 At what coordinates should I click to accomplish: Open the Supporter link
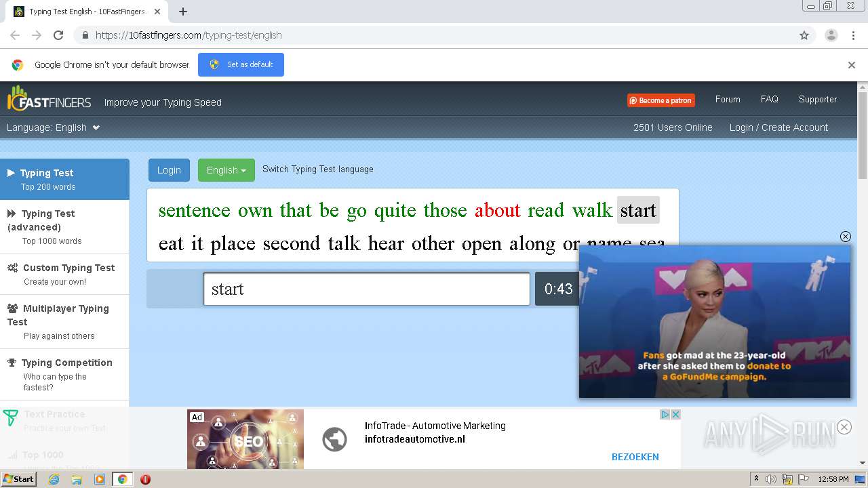817,99
